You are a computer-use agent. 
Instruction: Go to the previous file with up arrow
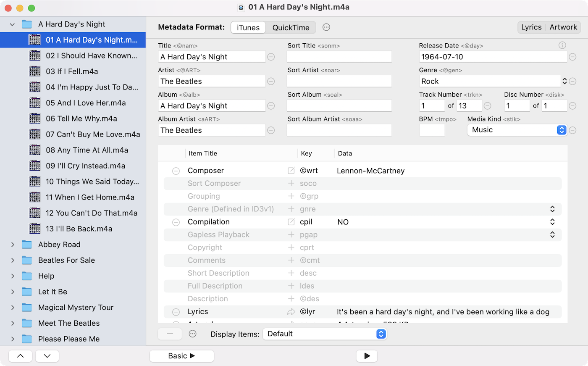coord(20,356)
